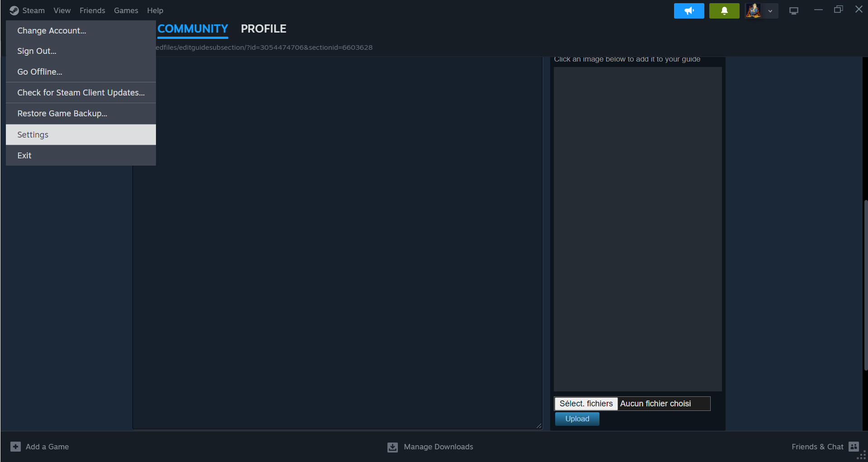
Task: Open the announcements megaphone icon
Action: pyautogui.click(x=689, y=11)
